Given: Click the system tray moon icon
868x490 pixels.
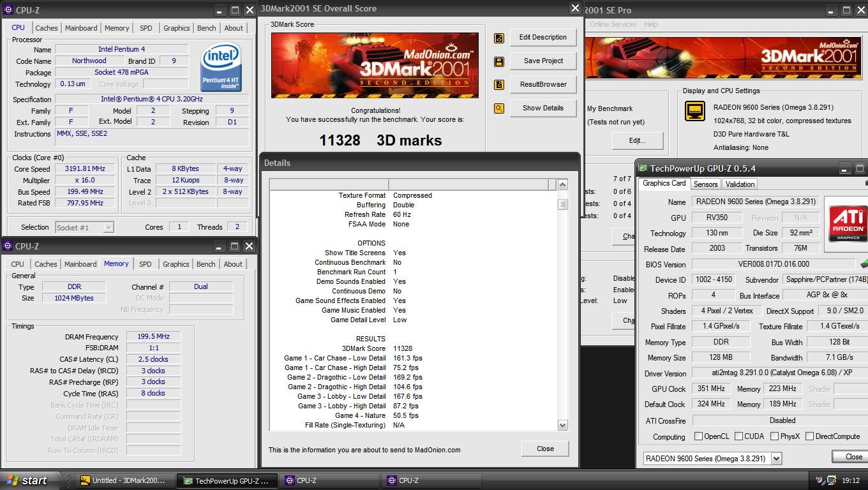Looking at the screenshot, I should coord(820,480).
